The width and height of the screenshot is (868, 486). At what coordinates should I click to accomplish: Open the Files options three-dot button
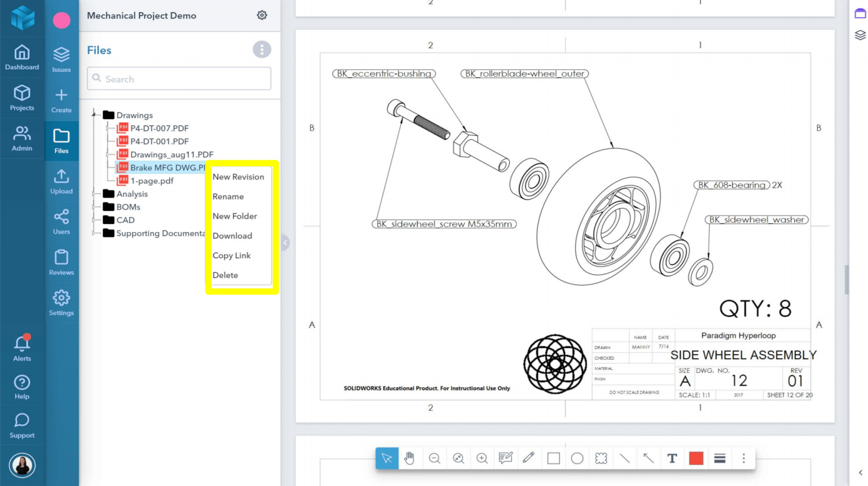coord(262,50)
